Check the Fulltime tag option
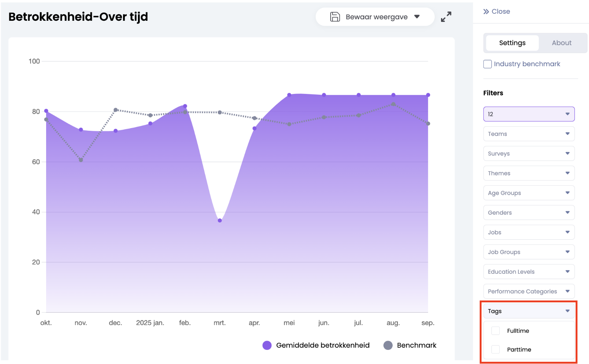Image resolution: width=589 pixels, height=364 pixels. click(x=496, y=331)
